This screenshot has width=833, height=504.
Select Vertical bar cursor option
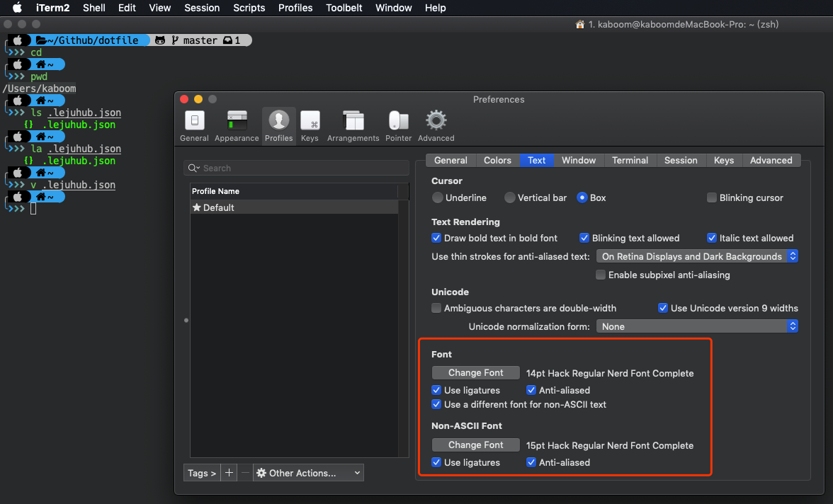click(x=509, y=197)
